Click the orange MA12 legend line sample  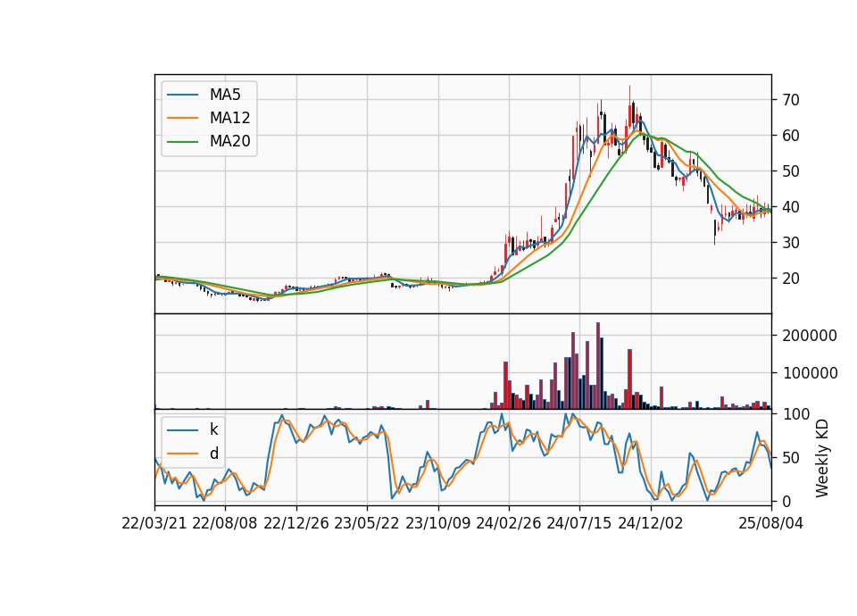[182, 118]
